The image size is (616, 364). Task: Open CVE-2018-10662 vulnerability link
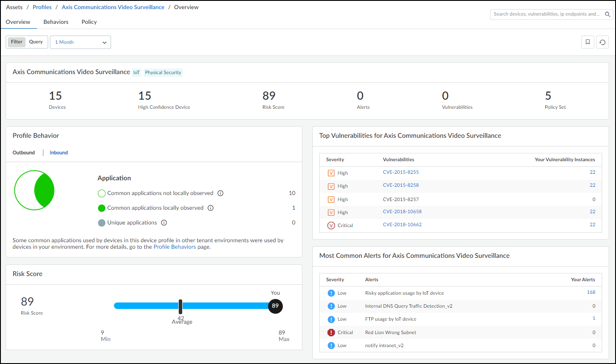[402, 224]
